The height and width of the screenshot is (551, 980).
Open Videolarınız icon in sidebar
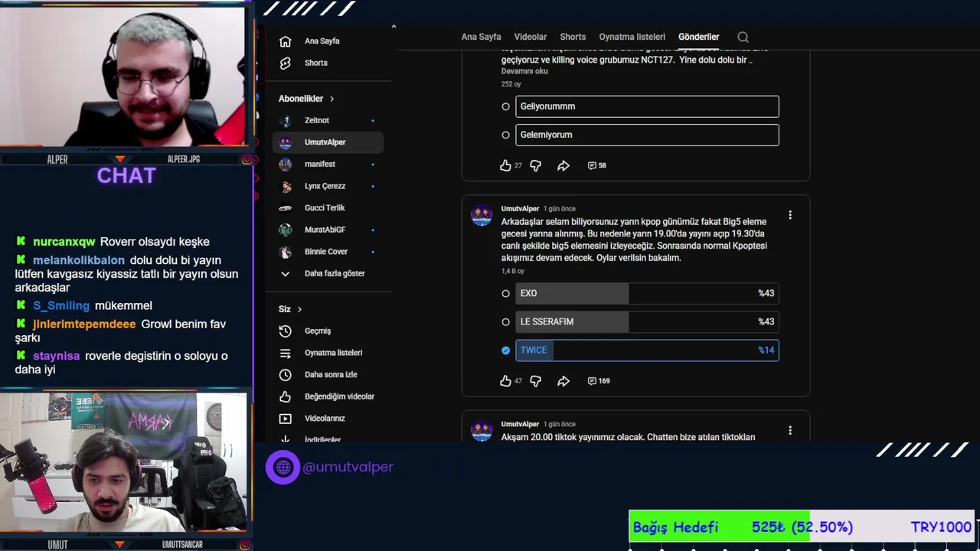click(286, 419)
